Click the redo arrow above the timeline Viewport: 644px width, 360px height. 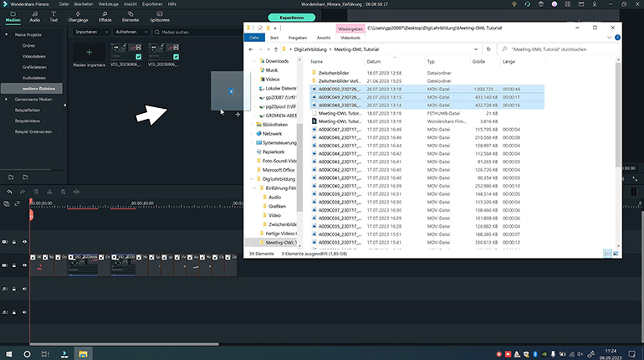[23, 192]
